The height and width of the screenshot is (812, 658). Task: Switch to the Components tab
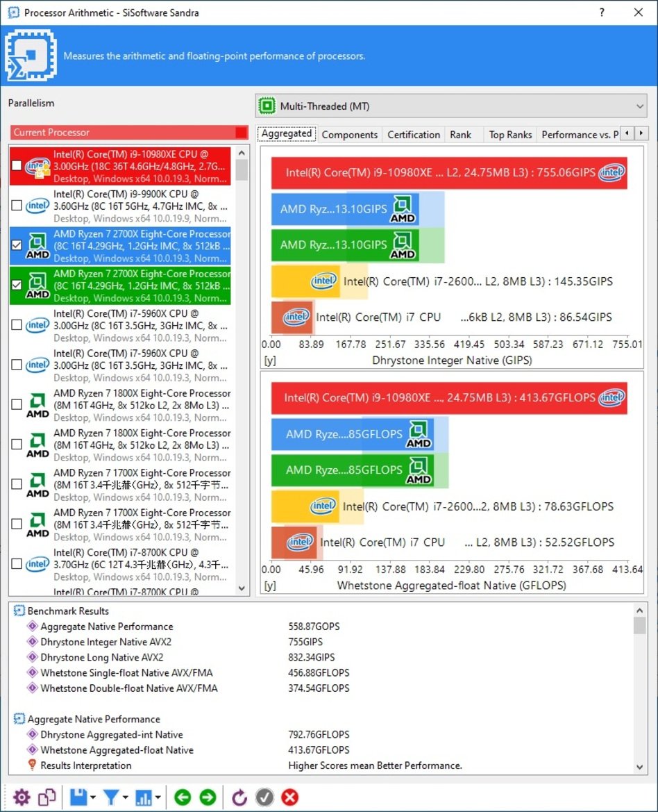(350, 135)
